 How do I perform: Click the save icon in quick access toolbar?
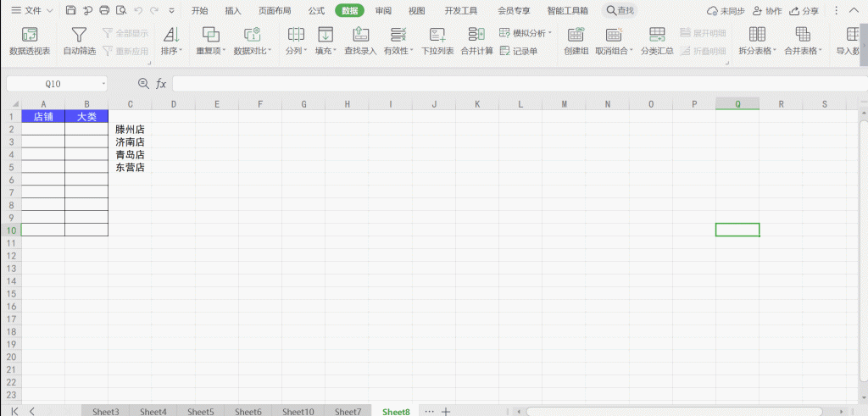coord(71,11)
